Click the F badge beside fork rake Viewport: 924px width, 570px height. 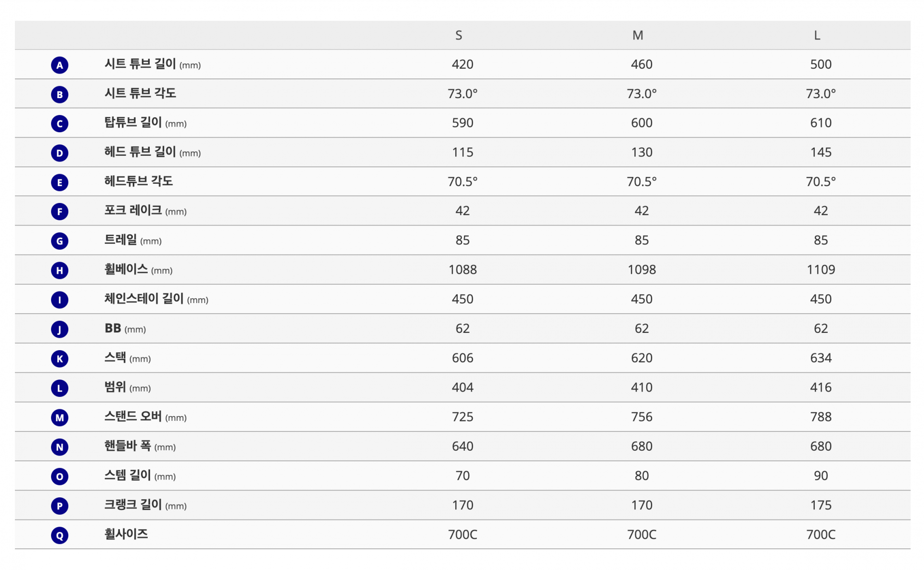[60, 212]
